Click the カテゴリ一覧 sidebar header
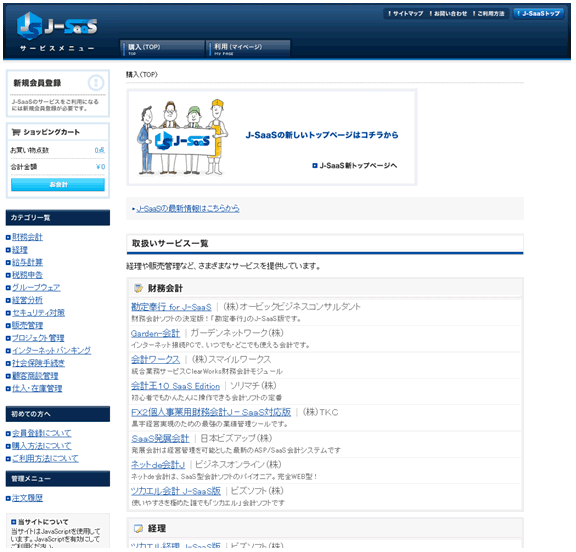The image size is (576, 552). pyautogui.click(x=58, y=218)
